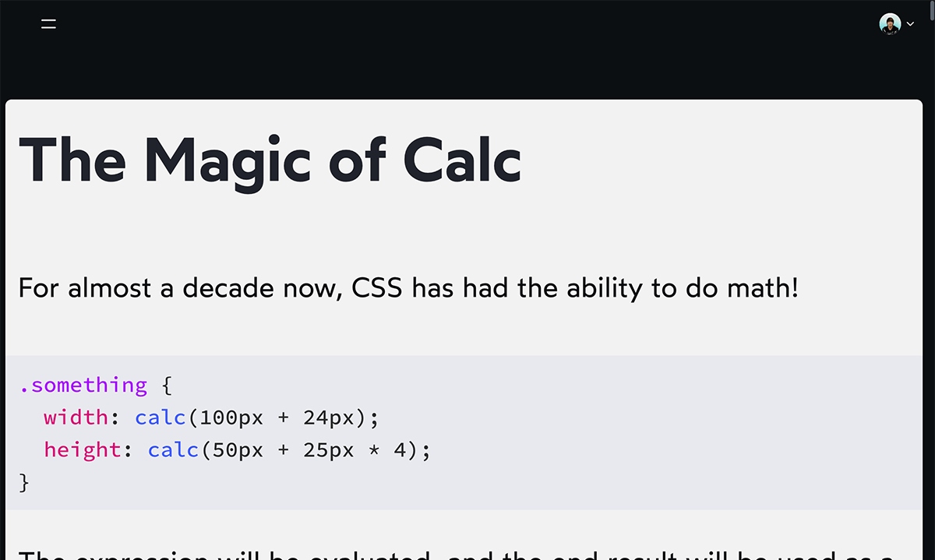Click the word "CSS" in the intro paragraph
935x560 pixels.
377,288
